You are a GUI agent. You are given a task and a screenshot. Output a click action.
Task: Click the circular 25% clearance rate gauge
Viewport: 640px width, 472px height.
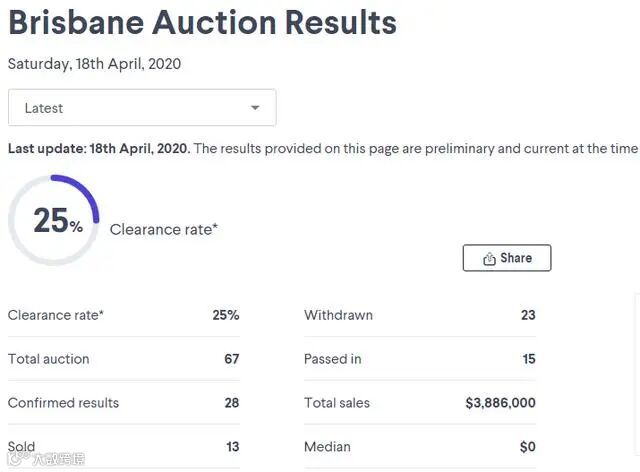point(54,220)
